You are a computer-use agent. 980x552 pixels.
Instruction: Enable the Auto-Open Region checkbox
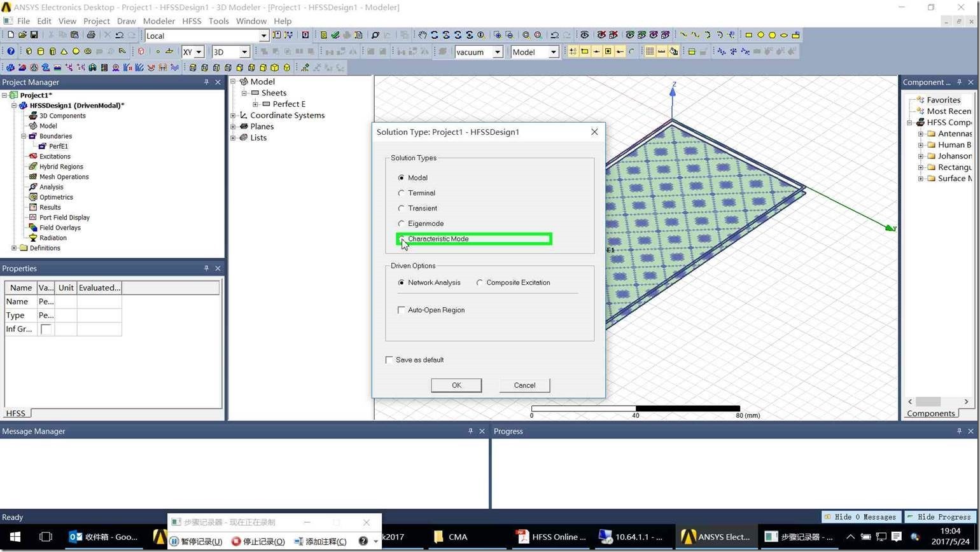pyautogui.click(x=401, y=310)
